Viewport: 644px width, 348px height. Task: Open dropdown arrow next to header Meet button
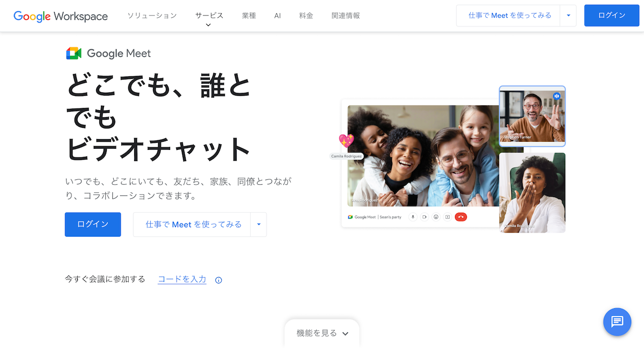pos(568,16)
